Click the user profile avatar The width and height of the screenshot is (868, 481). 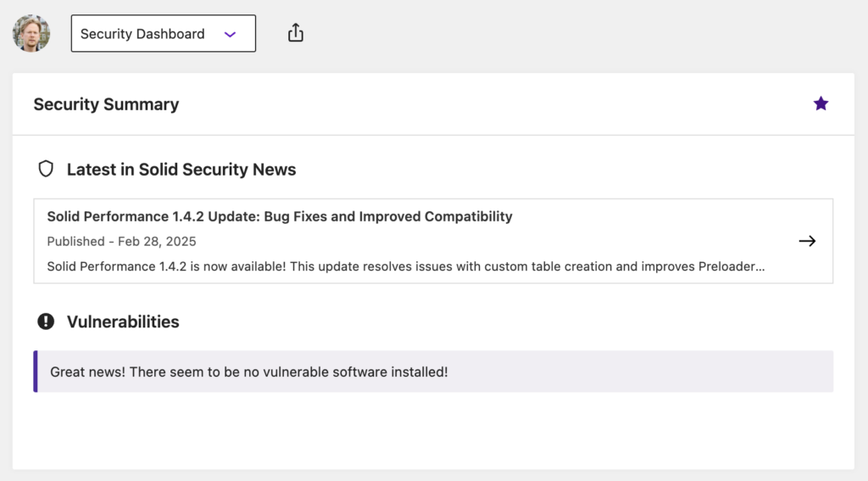tap(31, 33)
